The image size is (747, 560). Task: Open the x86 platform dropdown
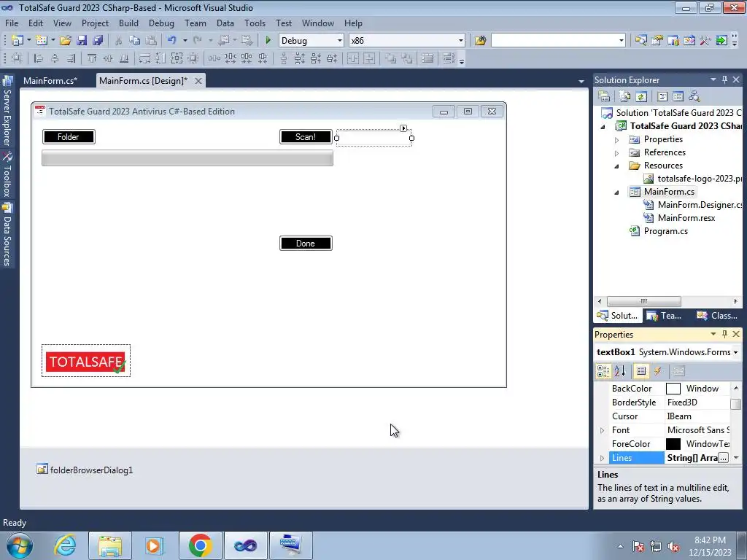point(461,41)
